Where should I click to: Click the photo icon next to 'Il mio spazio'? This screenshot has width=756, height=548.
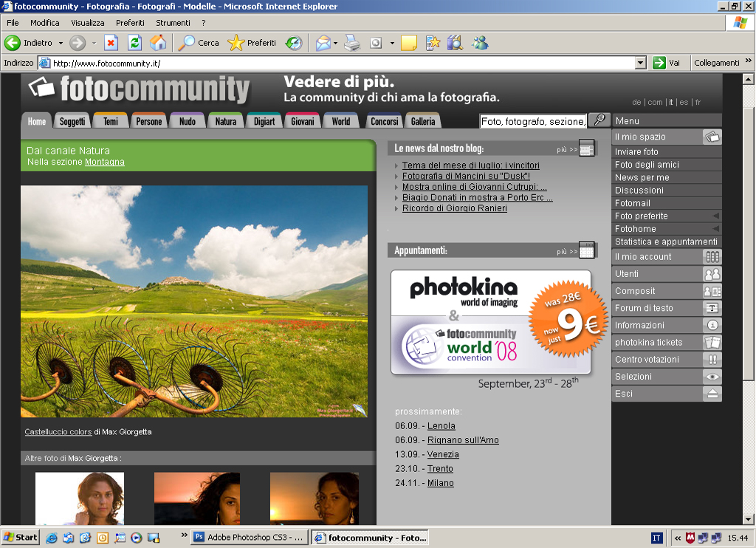pos(712,137)
